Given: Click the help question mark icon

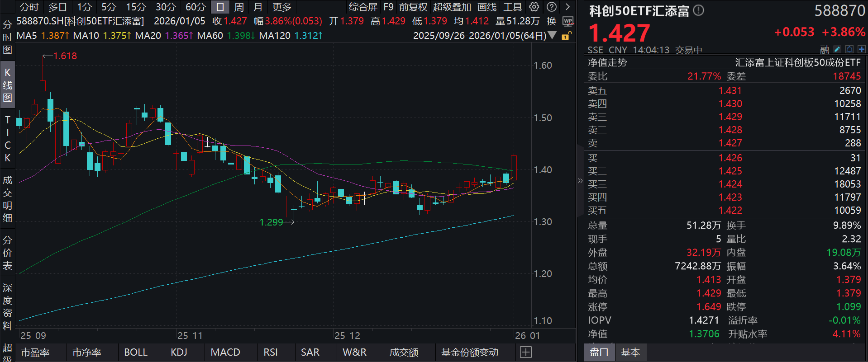Looking at the screenshot, I should 551,7.
